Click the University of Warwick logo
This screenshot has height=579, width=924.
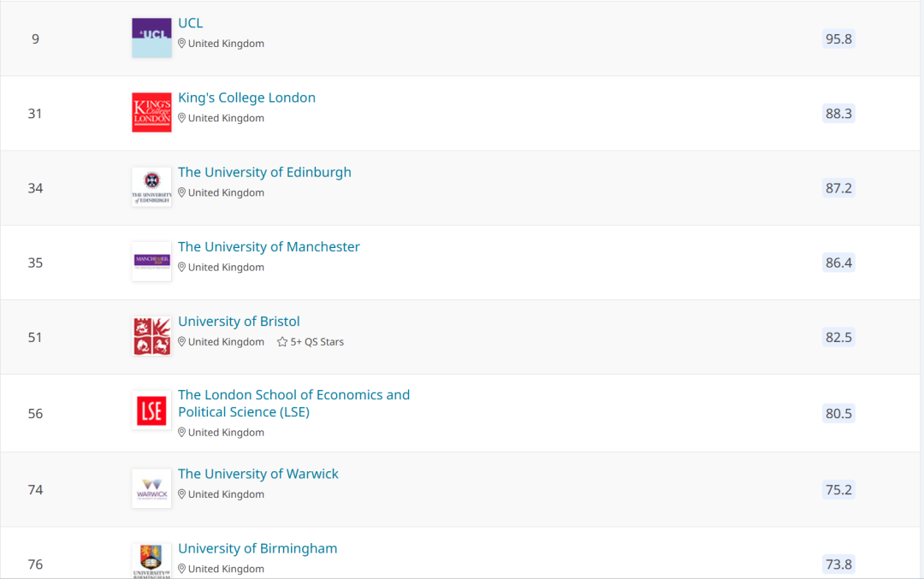151,488
